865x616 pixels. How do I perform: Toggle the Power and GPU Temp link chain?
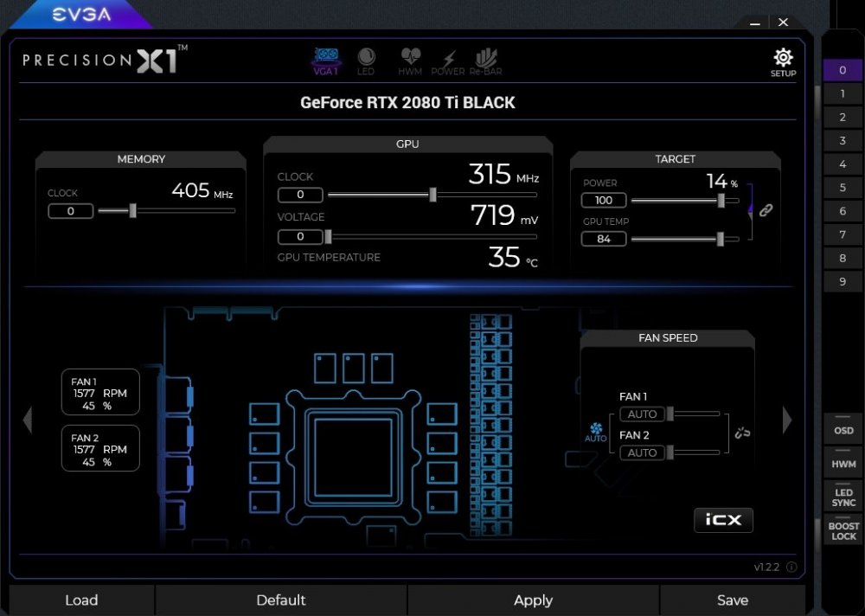765,210
